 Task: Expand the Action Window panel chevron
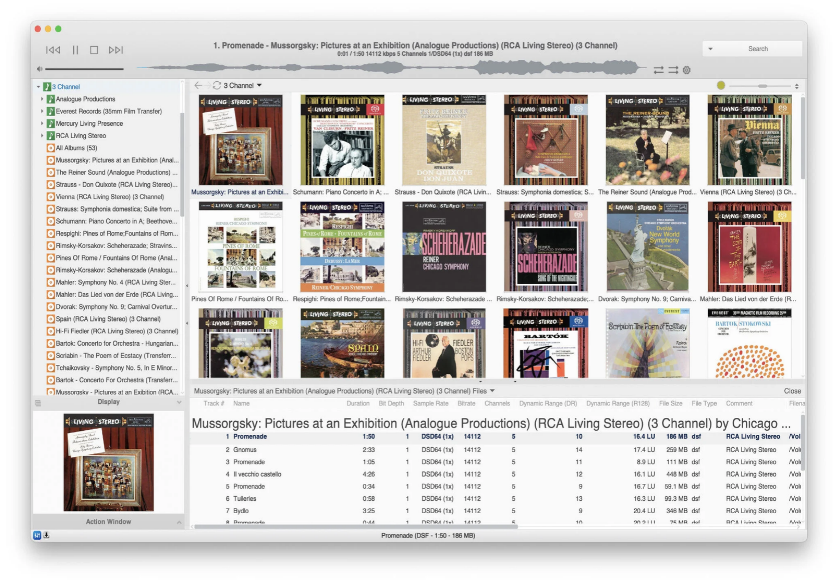click(179, 522)
